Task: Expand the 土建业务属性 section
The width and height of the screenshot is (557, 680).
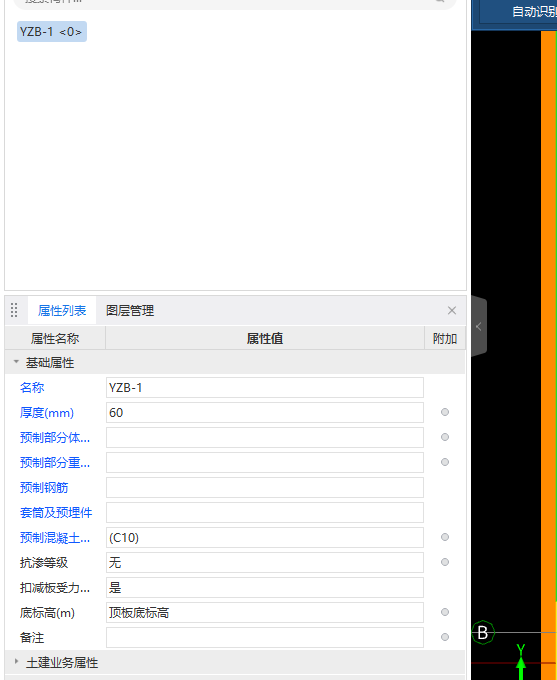Action: click(16, 662)
